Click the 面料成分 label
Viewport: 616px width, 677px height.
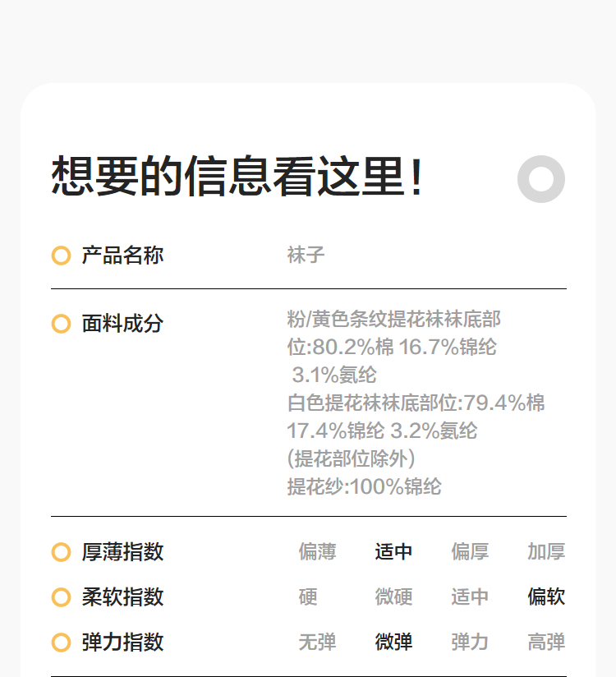pyautogui.click(x=122, y=324)
